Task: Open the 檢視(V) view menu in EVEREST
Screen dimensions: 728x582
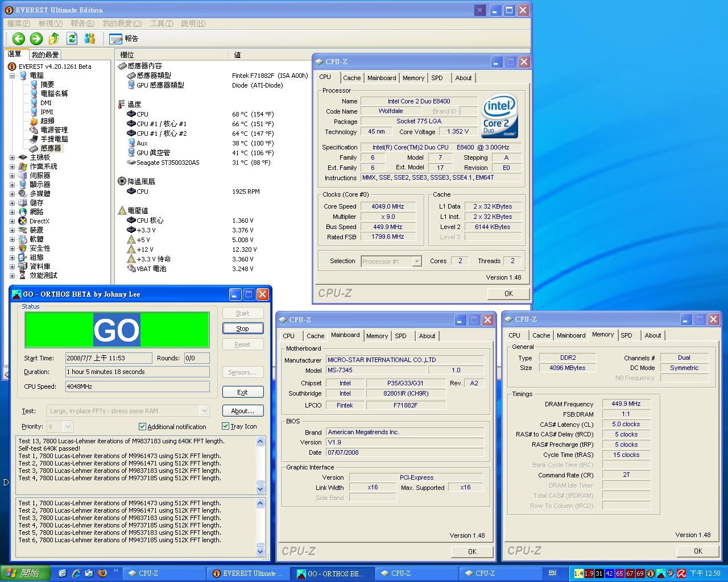Action: [x=51, y=23]
